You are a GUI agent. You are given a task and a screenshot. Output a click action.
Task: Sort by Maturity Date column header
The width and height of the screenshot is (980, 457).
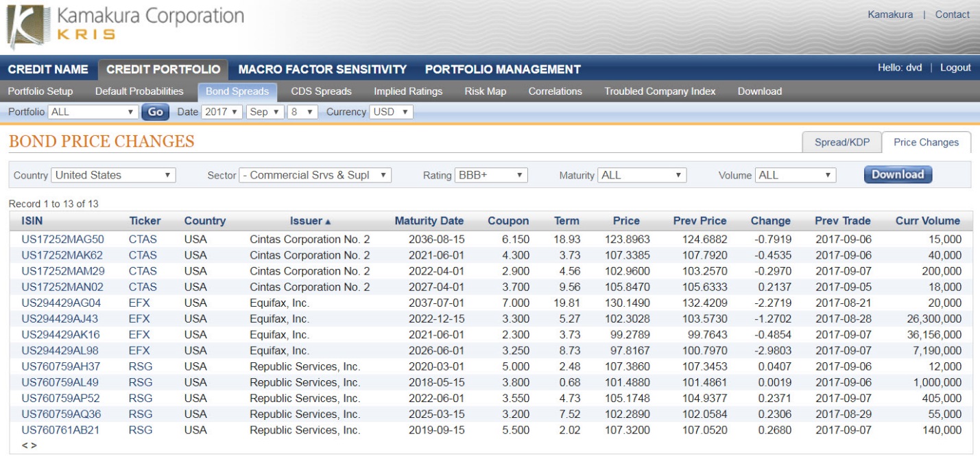point(429,221)
